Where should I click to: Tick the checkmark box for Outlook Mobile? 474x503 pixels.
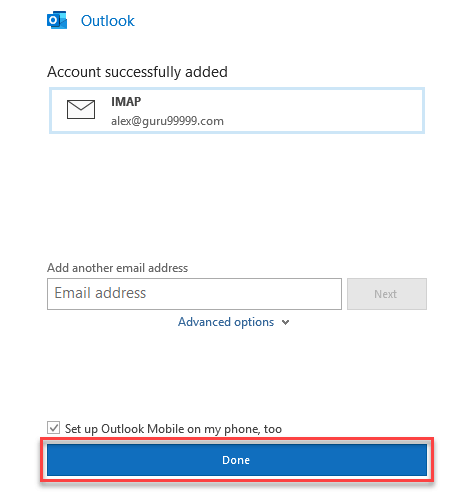click(53, 427)
